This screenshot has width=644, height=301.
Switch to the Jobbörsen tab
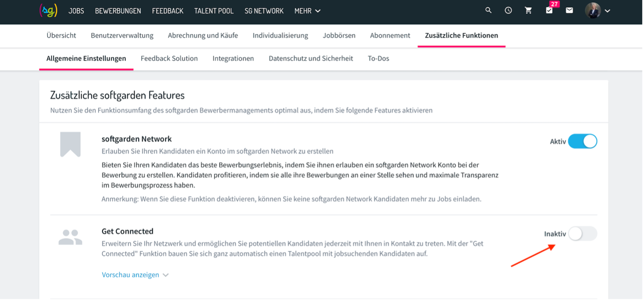click(339, 35)
